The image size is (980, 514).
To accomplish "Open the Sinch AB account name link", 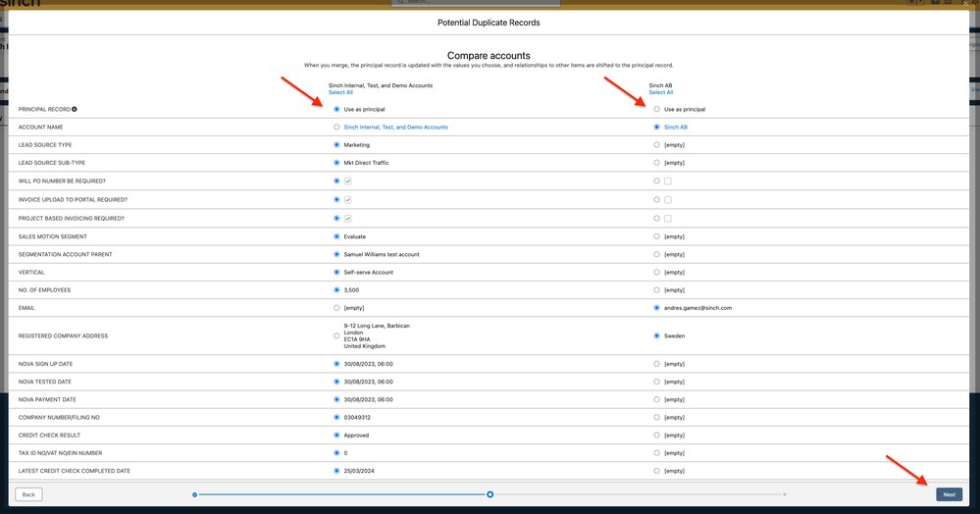I will 676,127.
